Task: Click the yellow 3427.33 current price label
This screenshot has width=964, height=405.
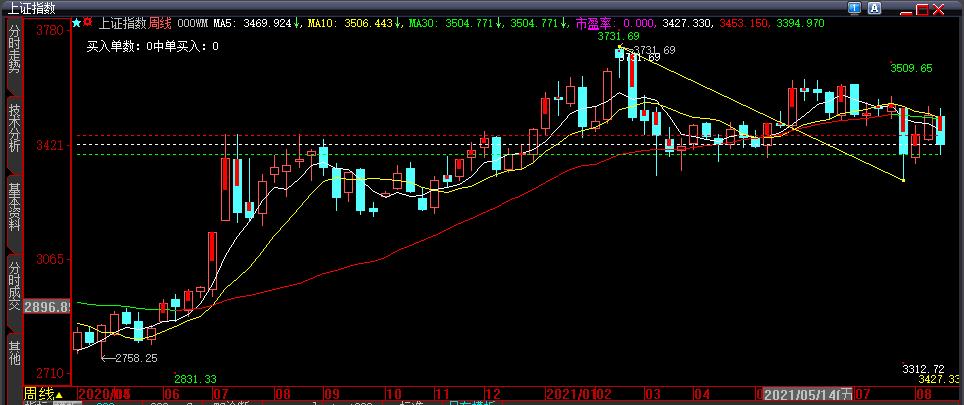Action: click(x=940, y=379)
